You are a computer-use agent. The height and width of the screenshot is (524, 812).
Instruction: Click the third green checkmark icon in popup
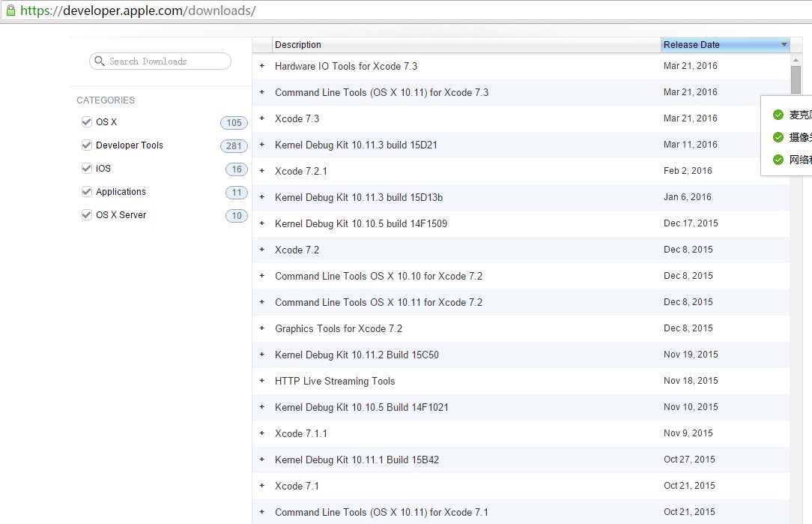coord(778,159)
